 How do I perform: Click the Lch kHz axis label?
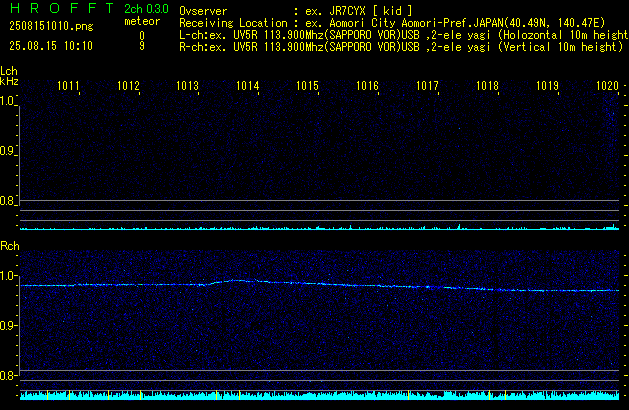[x=9, y=76]
